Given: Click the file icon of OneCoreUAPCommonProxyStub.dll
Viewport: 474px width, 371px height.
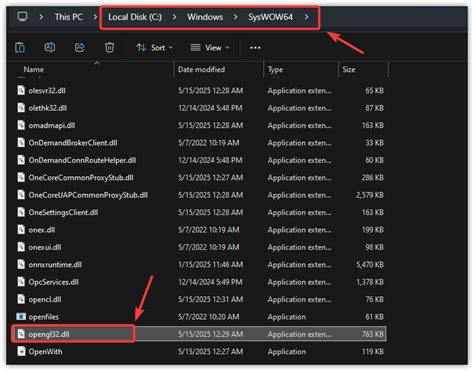Looking at the screenshot, I should point(21,195).
